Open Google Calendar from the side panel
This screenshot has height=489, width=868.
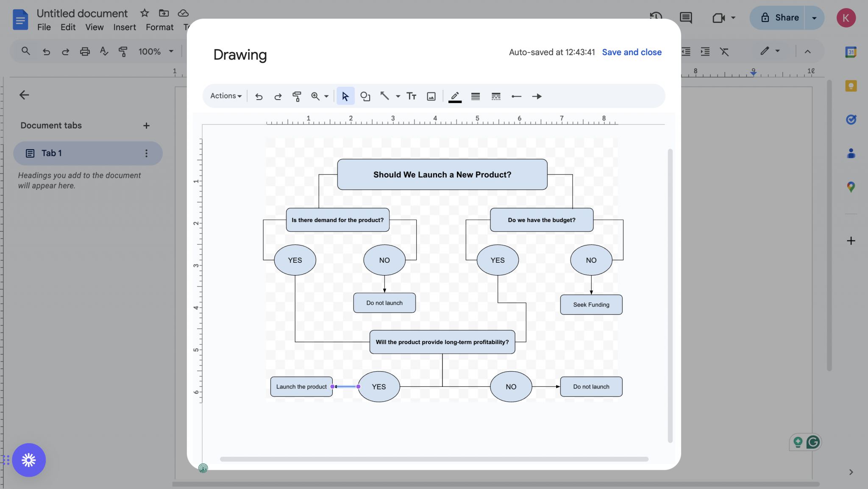click(x=851, y=52)
